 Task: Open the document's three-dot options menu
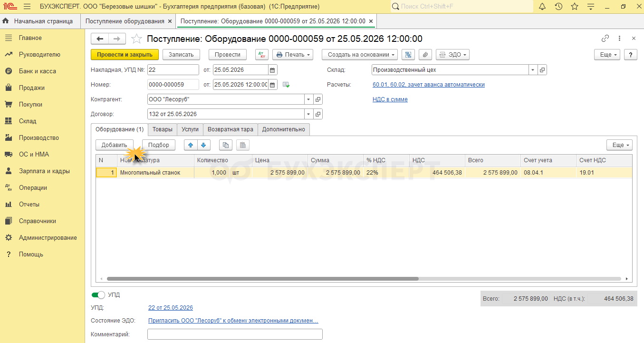[x=619, y=39]
